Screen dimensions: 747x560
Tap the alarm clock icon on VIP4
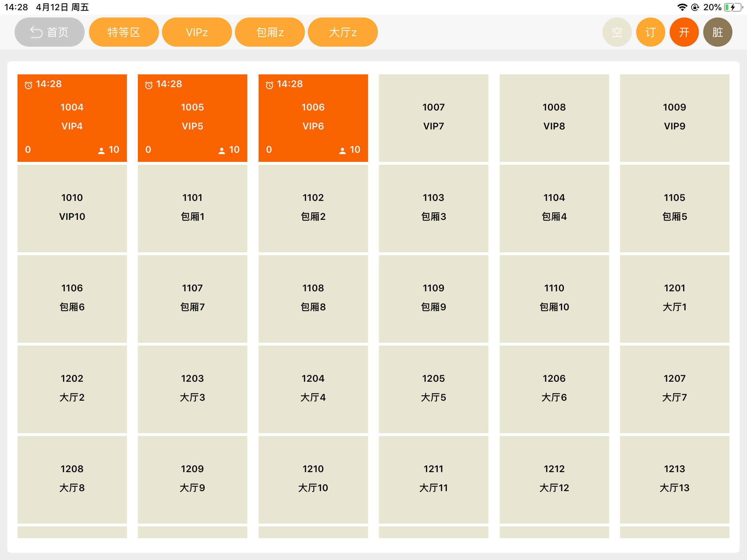coord(28,85)
